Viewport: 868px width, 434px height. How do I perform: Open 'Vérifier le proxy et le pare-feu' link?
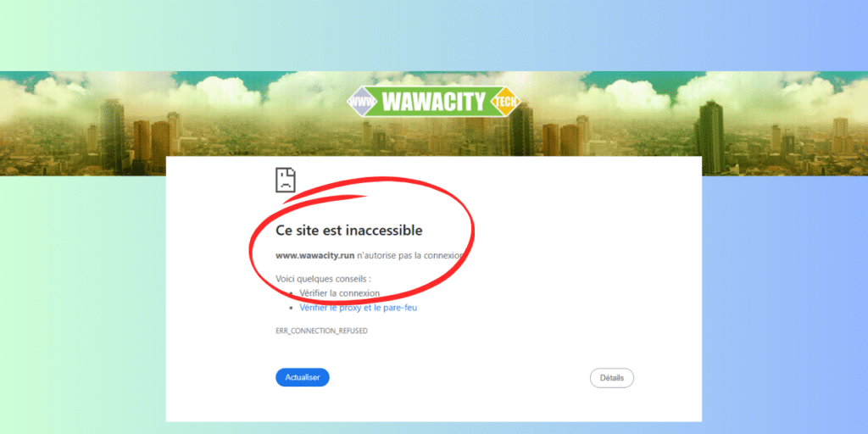point(359,308)
